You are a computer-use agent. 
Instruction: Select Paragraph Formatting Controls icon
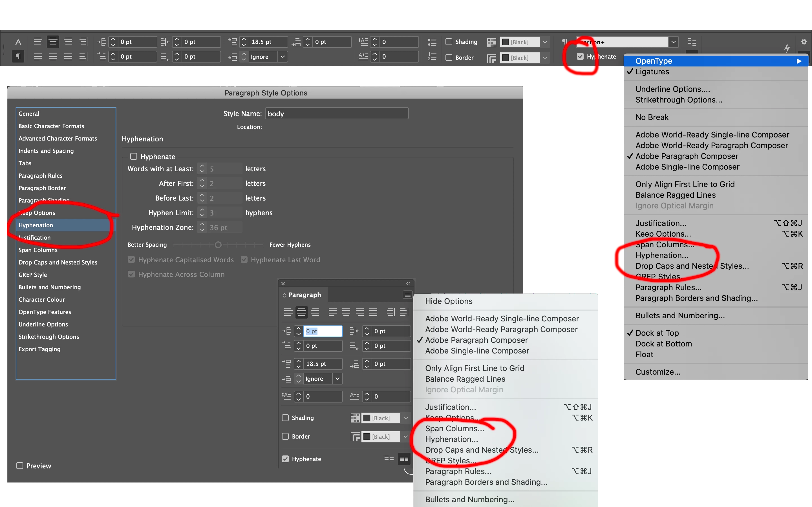(18, 56)
